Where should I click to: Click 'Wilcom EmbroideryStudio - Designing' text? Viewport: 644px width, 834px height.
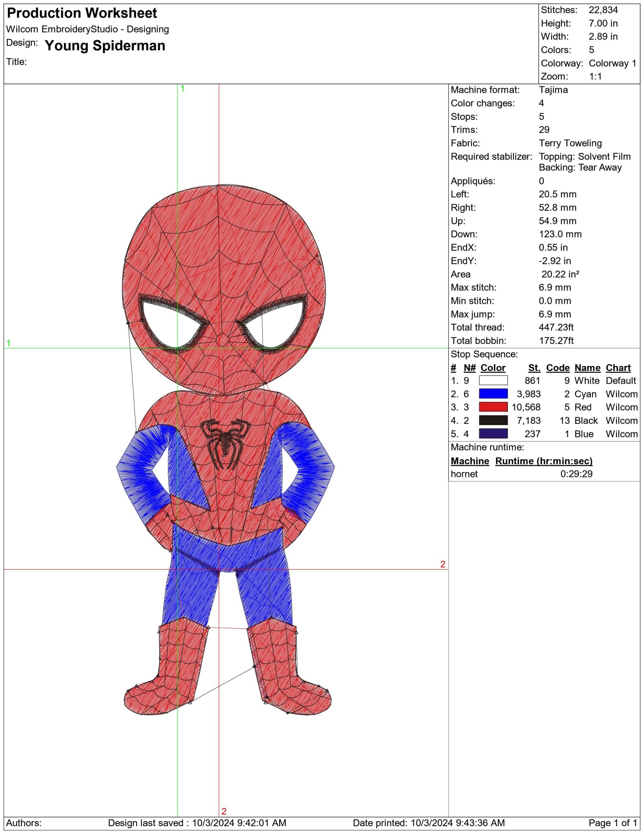click(x=88, y=29)
